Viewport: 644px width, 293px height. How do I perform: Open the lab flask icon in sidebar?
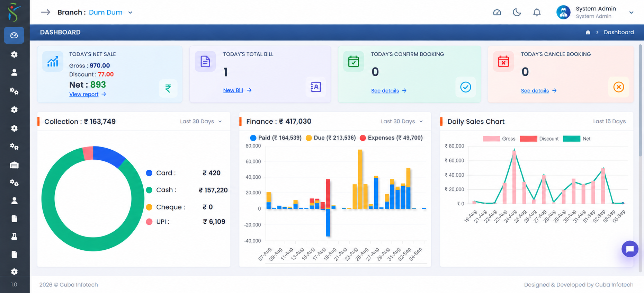coord(14,236)
